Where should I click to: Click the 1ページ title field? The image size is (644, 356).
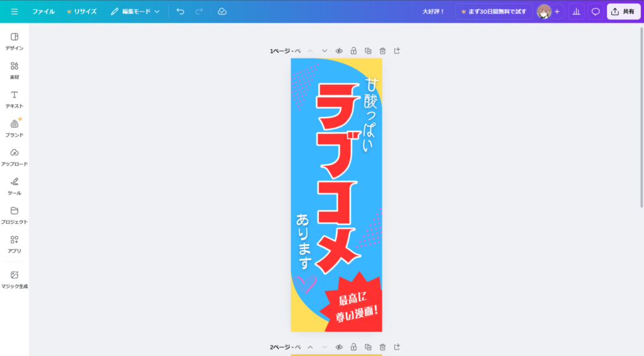pos(285,52)
